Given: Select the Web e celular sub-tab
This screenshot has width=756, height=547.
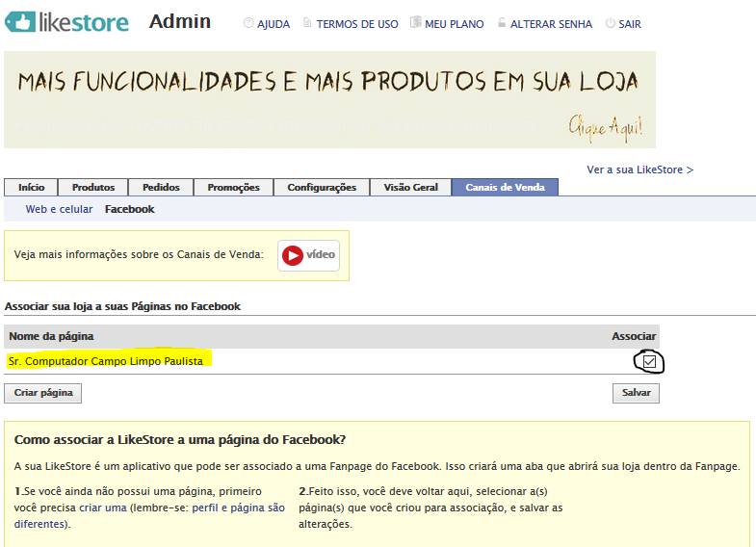Looking at the screenshot, I should pos(59,209).
